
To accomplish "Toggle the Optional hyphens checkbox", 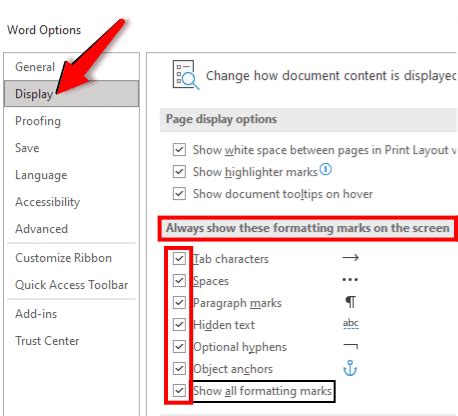I will 179,346.
